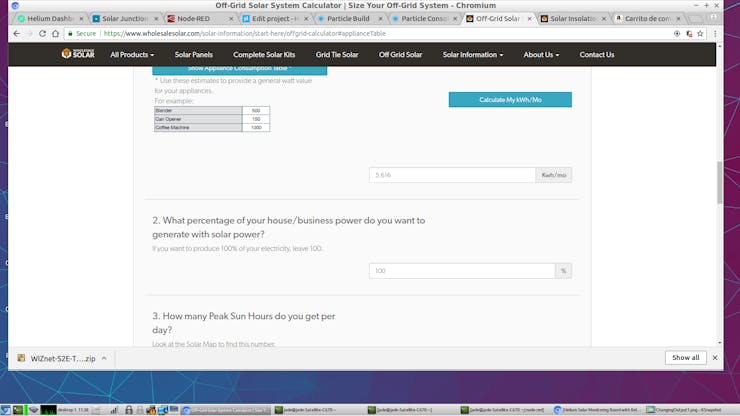Bookmark this page with the star icon
This screenshot has width=740, height=416.
point(700,34)
